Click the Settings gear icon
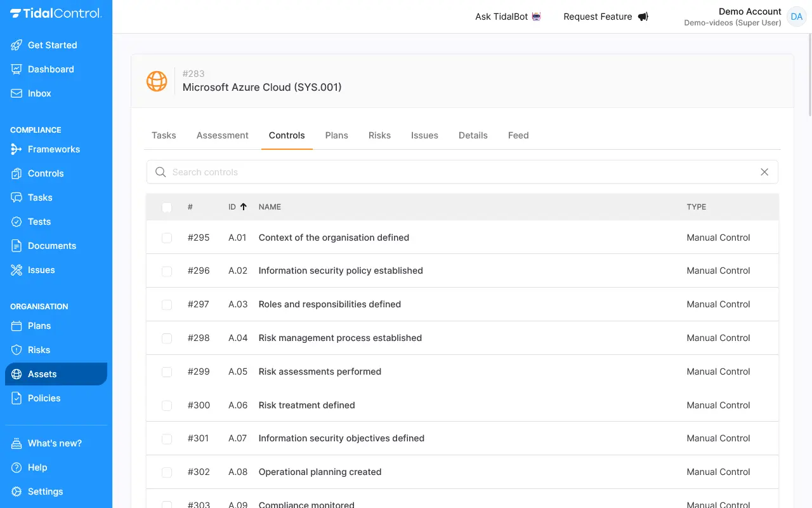 click(16, 491)
